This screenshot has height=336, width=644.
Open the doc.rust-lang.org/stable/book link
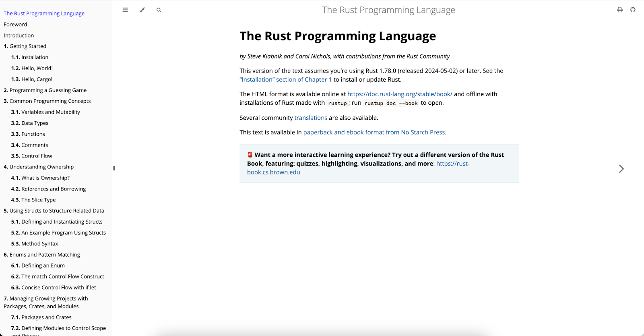(x=400, y=94)
